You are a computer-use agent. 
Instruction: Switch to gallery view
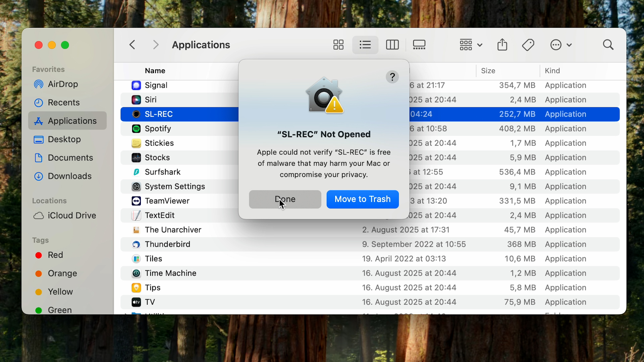[419, 45]
